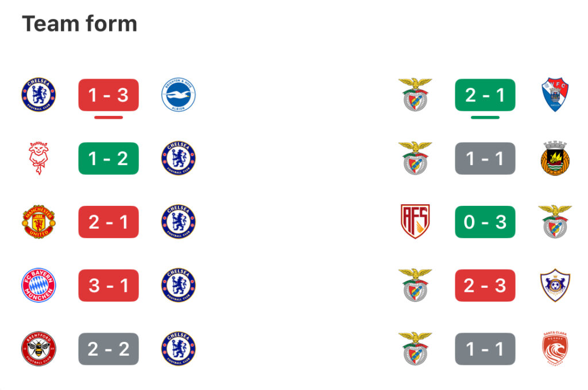Select the 3 - 1 Bayern match score

point(109,285)
